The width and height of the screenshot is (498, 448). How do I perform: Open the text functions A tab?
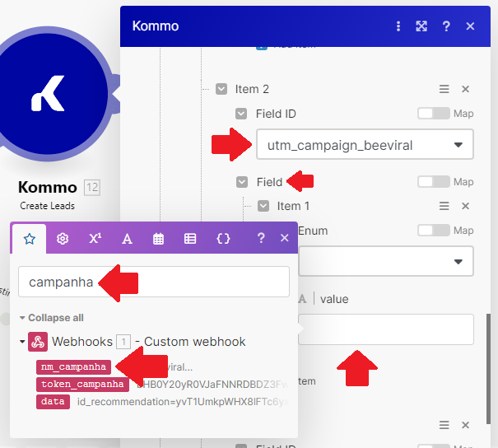127,239
